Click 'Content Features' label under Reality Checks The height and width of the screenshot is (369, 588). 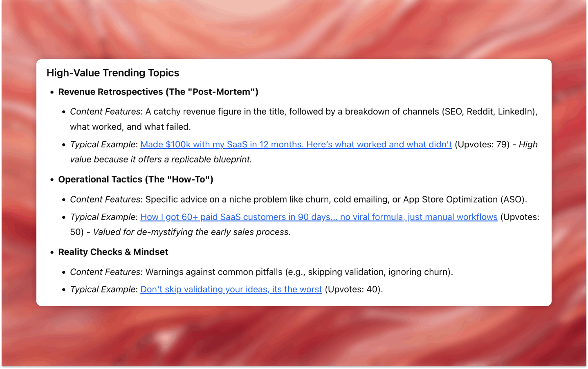105,272
